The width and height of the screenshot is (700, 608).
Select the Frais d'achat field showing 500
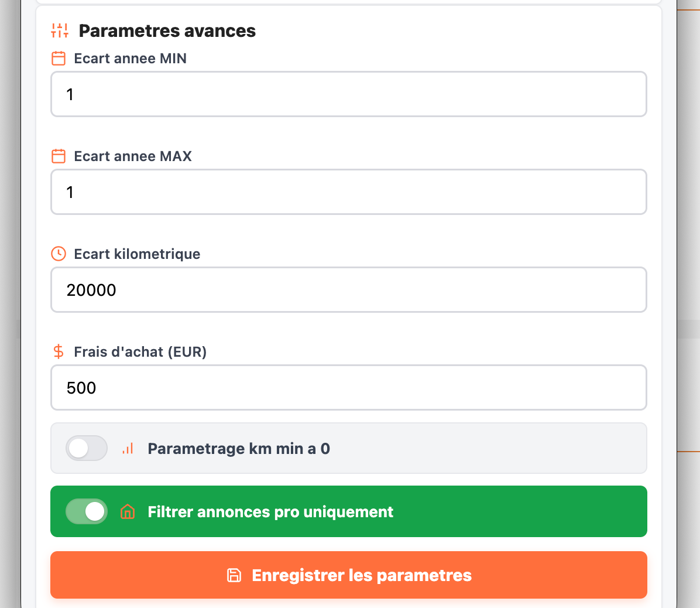tap(349, 388)
